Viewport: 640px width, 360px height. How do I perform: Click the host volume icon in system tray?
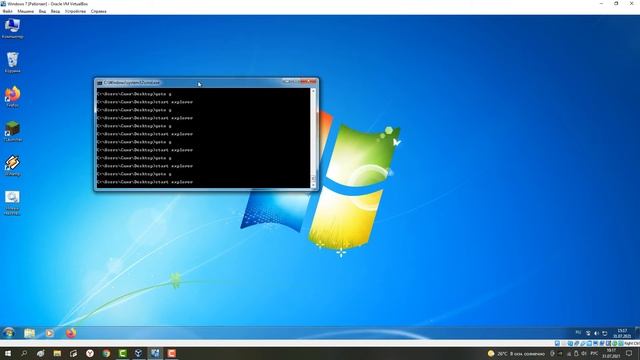pyautogui.click(x=584, y=353)
